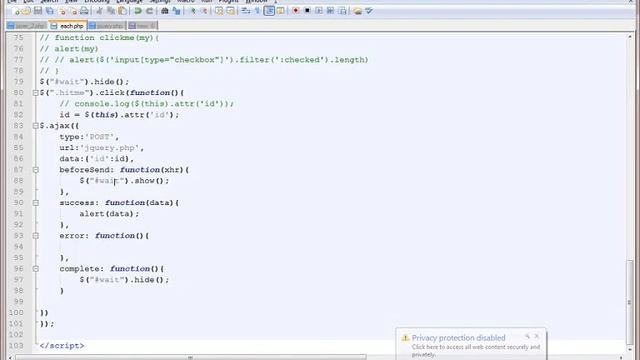Viewport: 640px width, 360px height.
Task: Paste clipboard using the Paste icon
Action: (122, 11)
